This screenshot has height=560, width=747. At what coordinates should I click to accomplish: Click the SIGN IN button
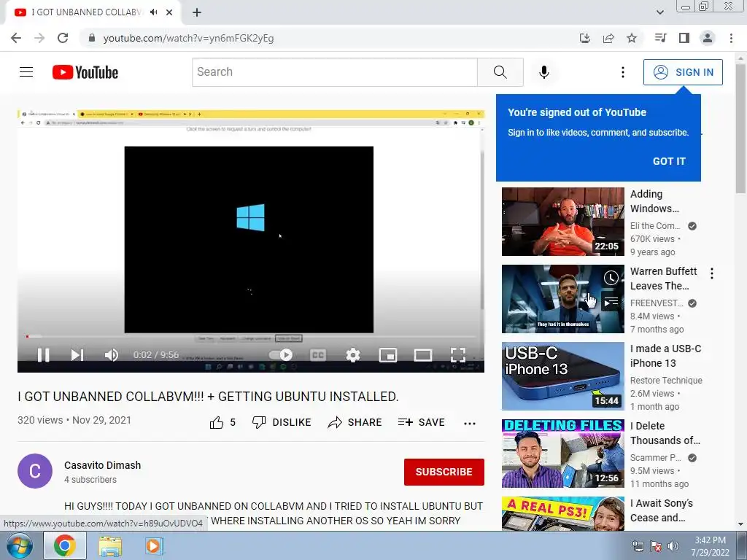683,72
